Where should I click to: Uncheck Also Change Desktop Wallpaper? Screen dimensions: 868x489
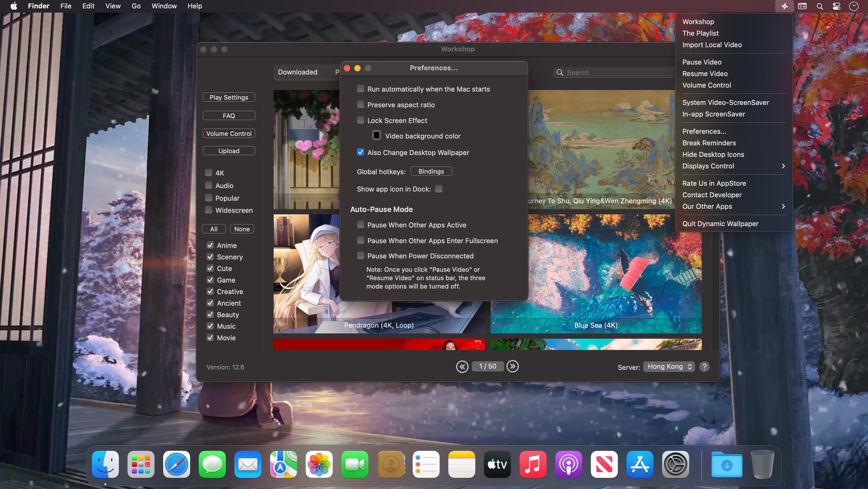(361, 152)
